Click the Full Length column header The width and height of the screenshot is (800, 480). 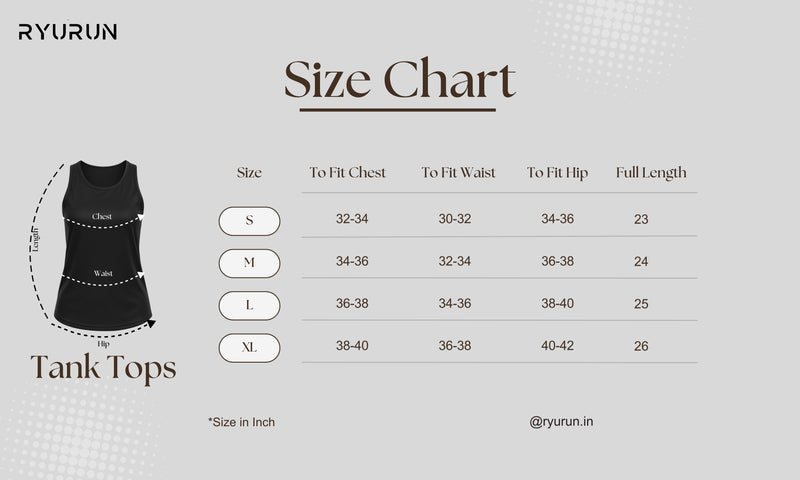point(651,173)
